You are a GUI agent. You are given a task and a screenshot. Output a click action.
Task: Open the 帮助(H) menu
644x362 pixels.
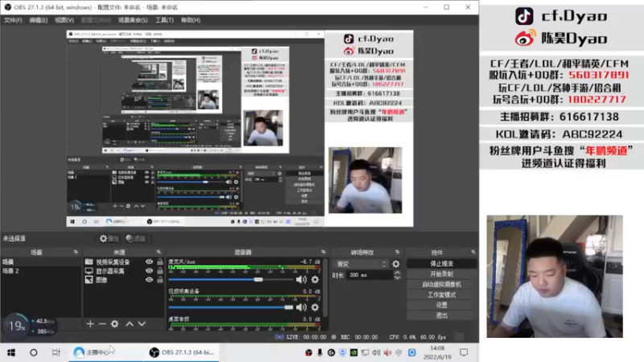191,20
